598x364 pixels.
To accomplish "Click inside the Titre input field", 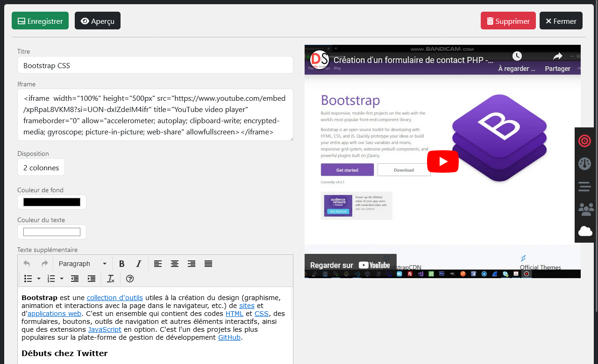I will coord(155,65).
